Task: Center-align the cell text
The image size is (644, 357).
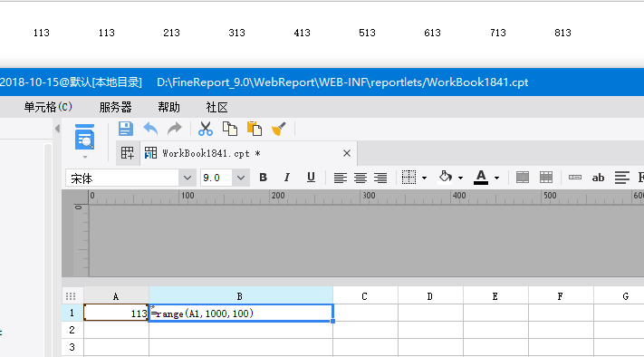Action: (360, 178)
